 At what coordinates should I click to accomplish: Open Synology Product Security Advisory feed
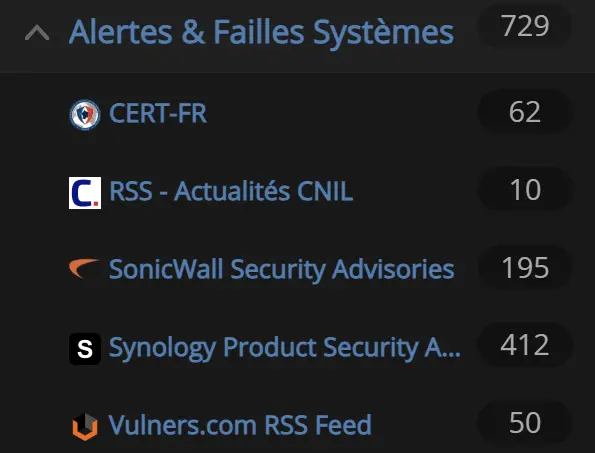pyautogui.click(x=285, y=348)
